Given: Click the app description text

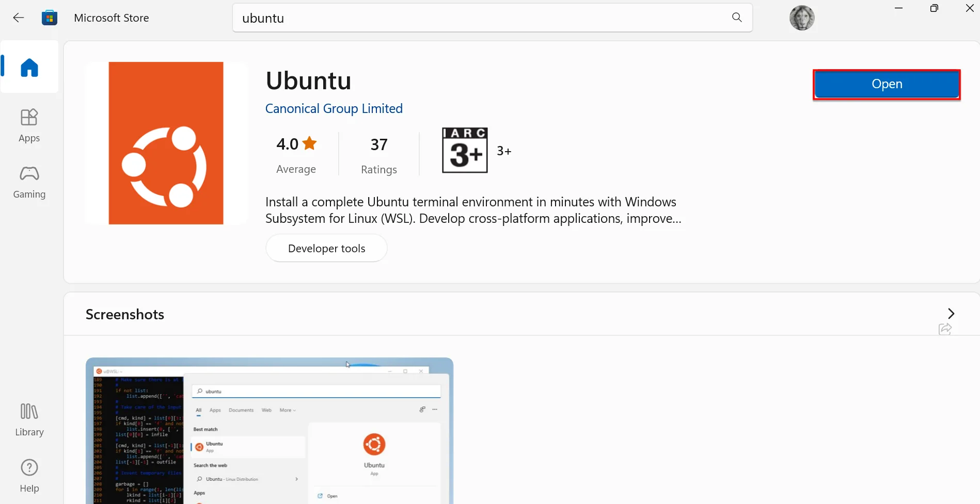Looking at the screenshot, I should click(473, 210).
